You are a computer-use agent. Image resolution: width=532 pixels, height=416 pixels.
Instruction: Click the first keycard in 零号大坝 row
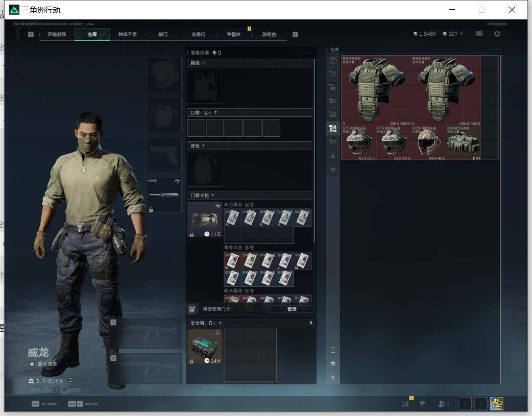coord(232,261)
